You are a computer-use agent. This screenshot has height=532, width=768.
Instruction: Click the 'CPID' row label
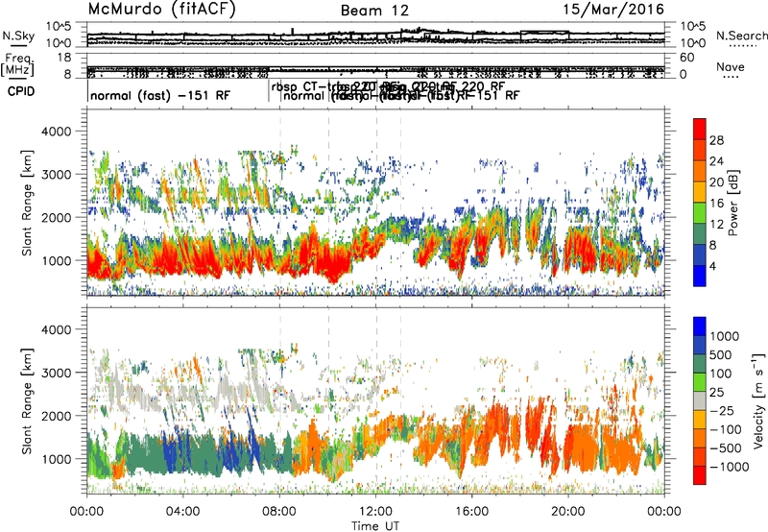(21, 91)
